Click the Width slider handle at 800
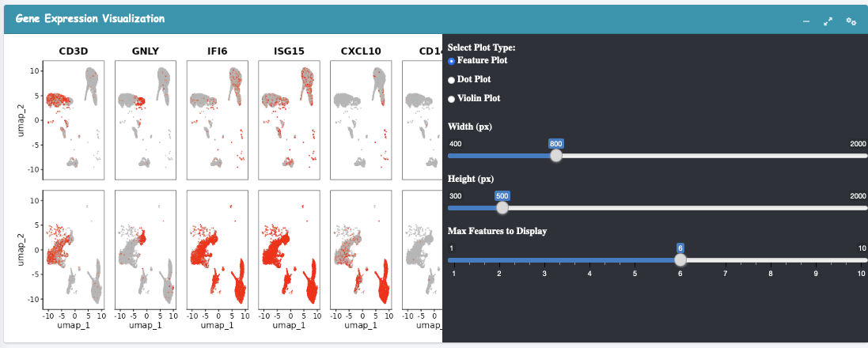 (x=556, y=156)
